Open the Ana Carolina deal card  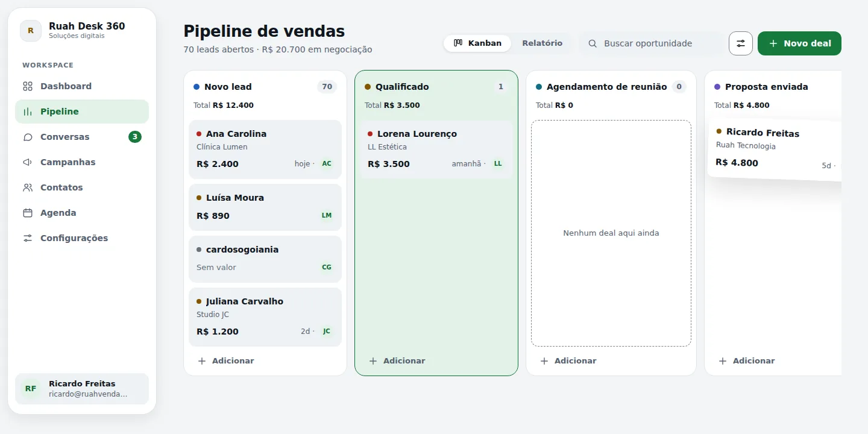click(x=265, y=149)
